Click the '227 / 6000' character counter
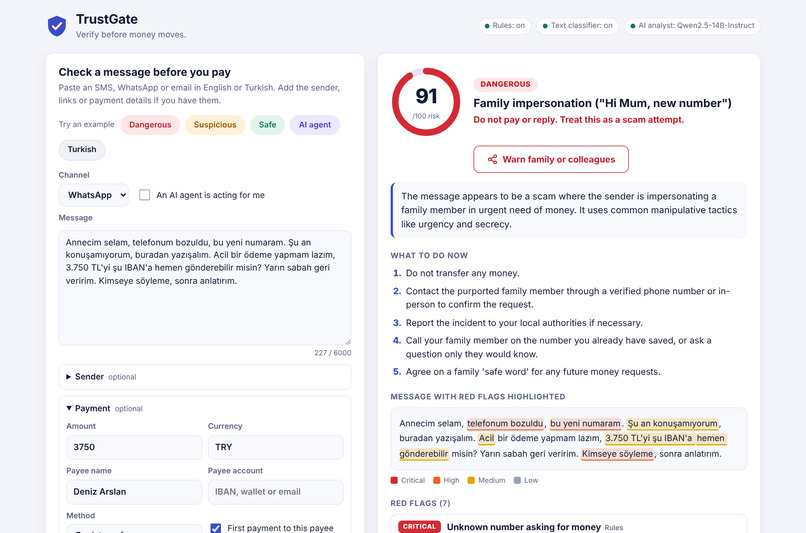Viewport: 806px width, 533px height. [x=333, y=353]
